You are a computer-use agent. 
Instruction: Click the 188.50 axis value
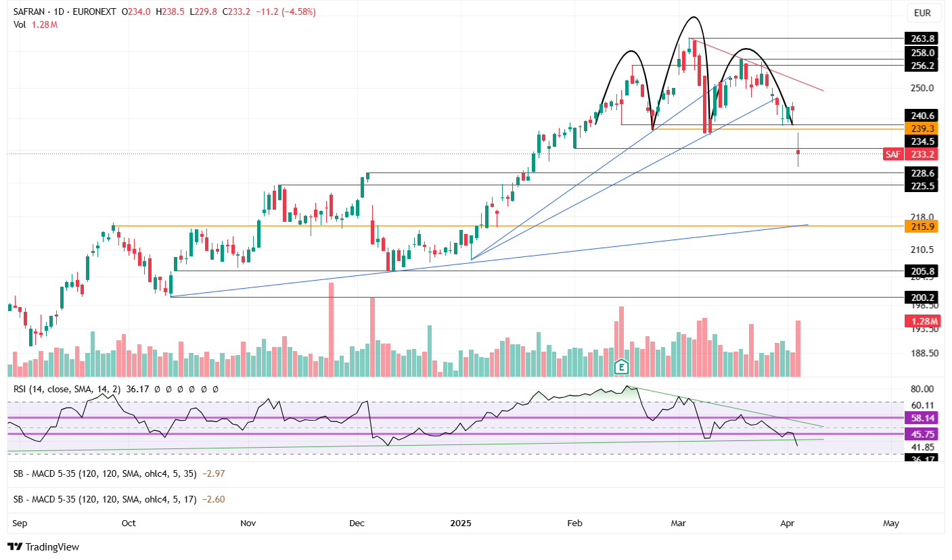point(923,353)
